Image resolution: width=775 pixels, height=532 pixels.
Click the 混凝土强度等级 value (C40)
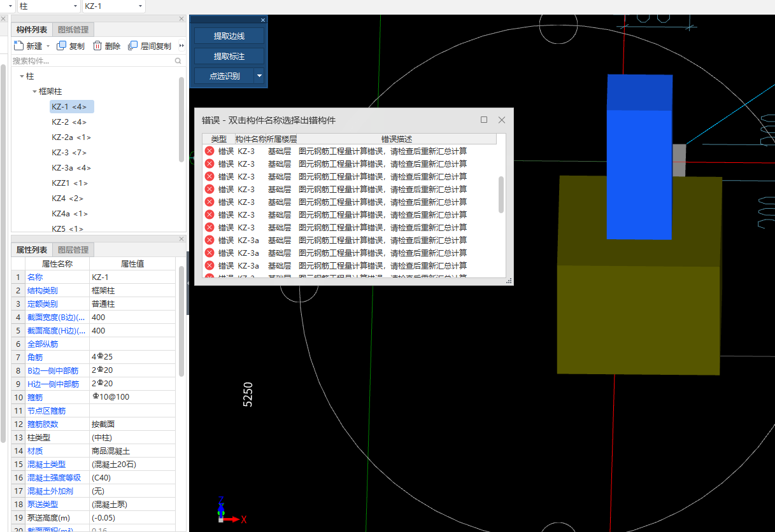click(x=132, y=478)
